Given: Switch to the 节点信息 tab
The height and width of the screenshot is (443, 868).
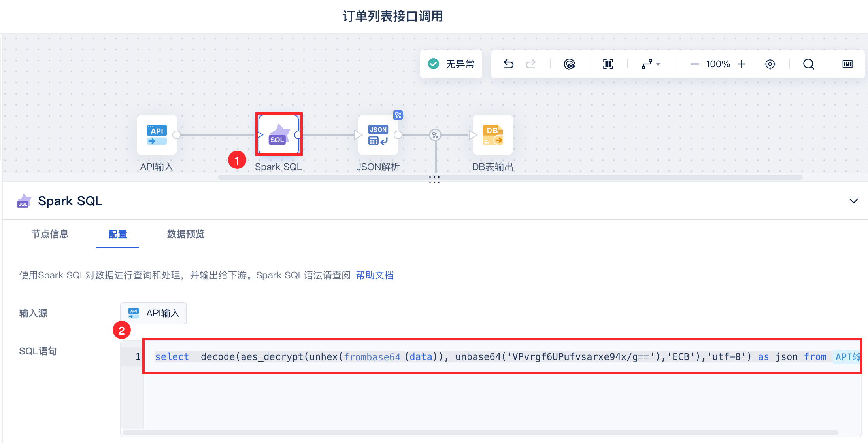Looking at the screenshot, I should (50, 234).
